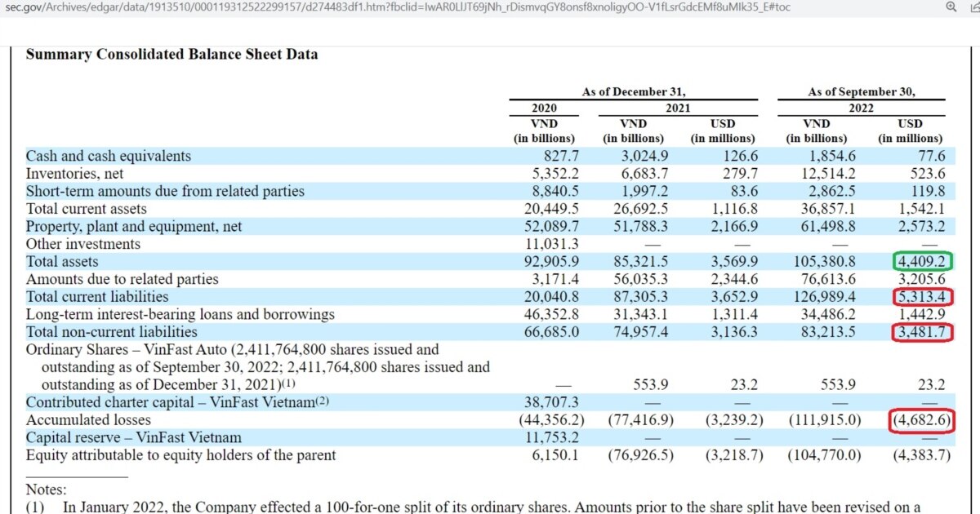The width and height of the screenshot is (980, 514).
Task: Click total current liabilities value "87,305.3"
Action: (x=640, y=297)
